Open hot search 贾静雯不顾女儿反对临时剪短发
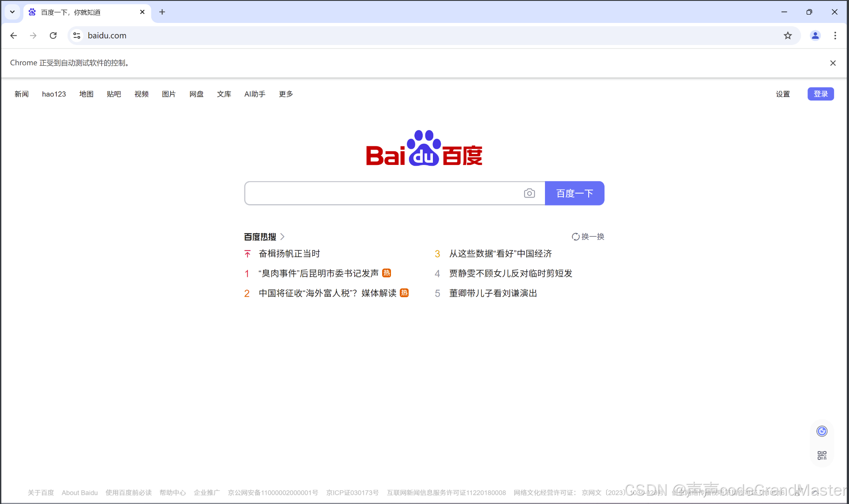849x504 pixels. point(511,273)
